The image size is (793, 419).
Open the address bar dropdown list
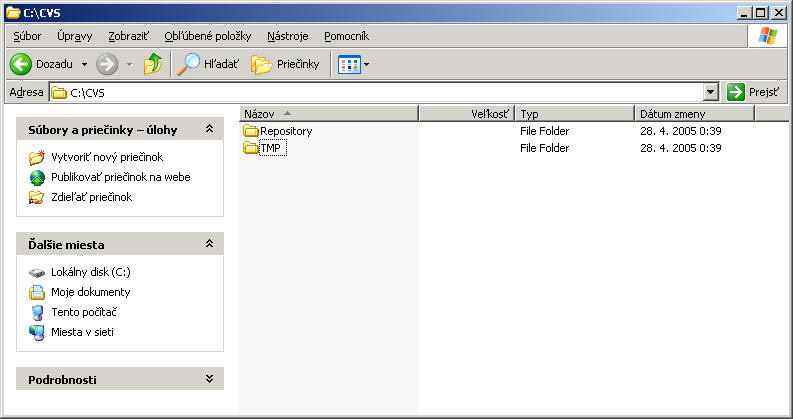pyautogui.click(x=711, y=92)
